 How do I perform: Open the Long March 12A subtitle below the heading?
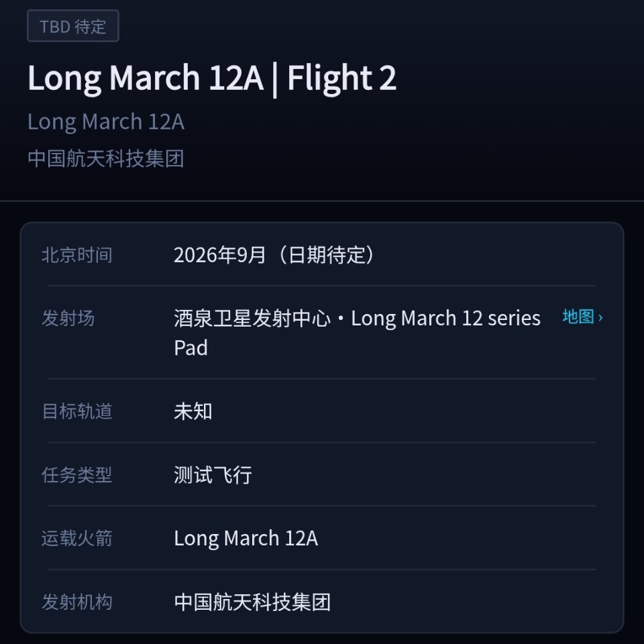(106, 122)
